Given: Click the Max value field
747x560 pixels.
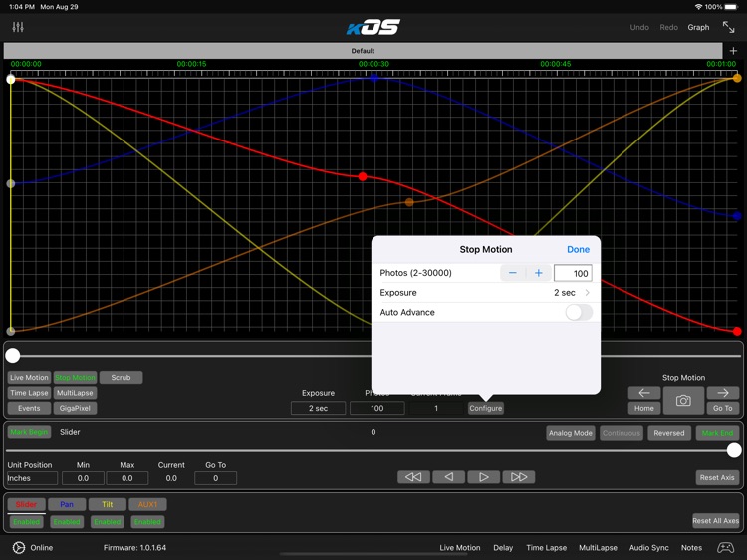Looking at the screenshot, I should [127, 478].
